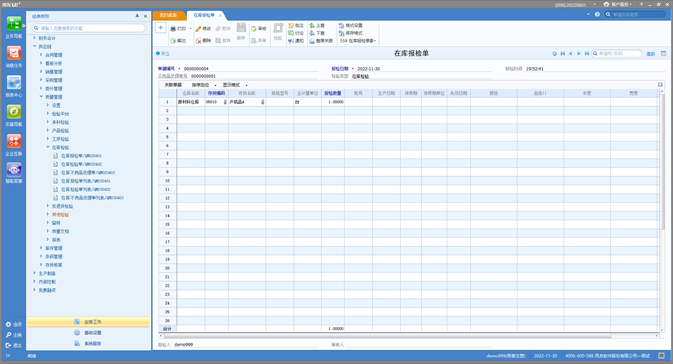Go to last record arrow
Viewport: 673px width, 364px height.
coord(587,54)
